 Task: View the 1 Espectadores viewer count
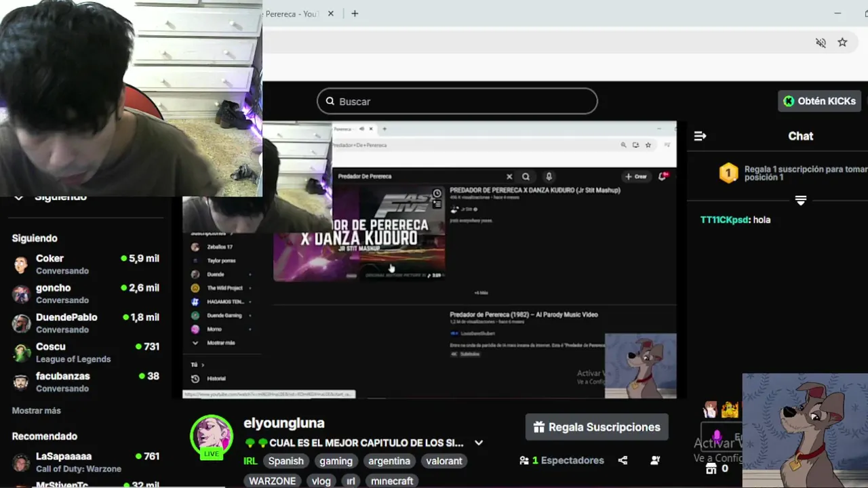pyautogui.click(x=561, y=460)
